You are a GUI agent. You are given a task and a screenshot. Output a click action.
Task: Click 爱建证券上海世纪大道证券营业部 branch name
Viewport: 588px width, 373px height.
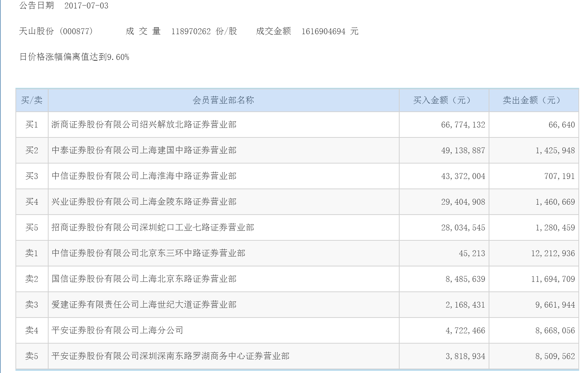(x=144, y=305)
